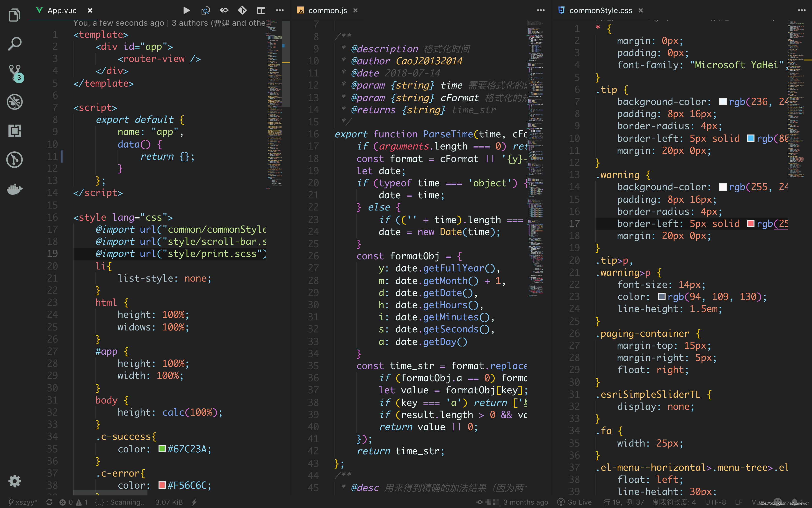The image size is (812, 508).
Task: Click the 3.07 KiB file size indicator
Action: [169, 502]
